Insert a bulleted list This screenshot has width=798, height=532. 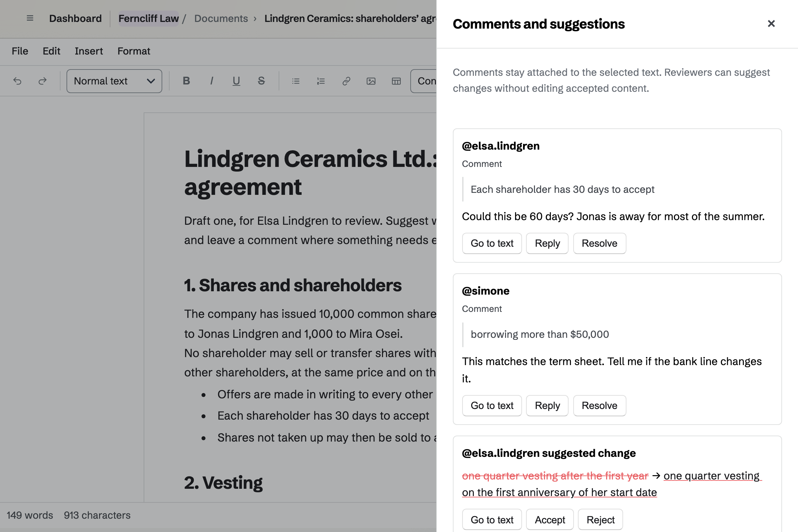[296, 81]
